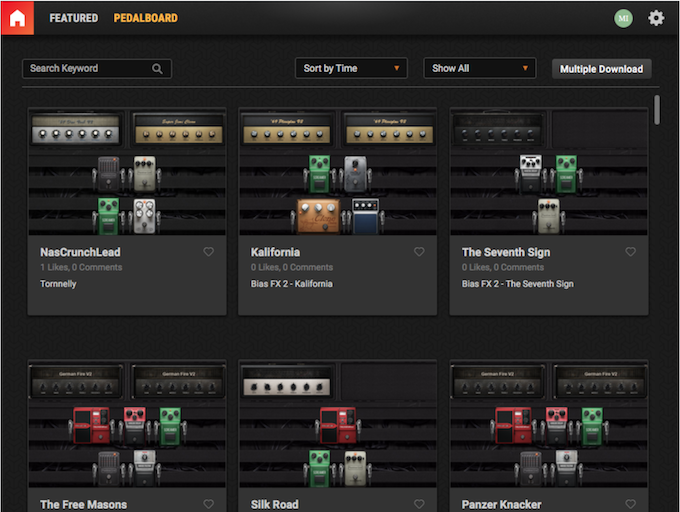The width and height of the screenshot is (680, 512).
Task: Click the black amp head in The Seventh Sign
Action: tap(497, 129)
